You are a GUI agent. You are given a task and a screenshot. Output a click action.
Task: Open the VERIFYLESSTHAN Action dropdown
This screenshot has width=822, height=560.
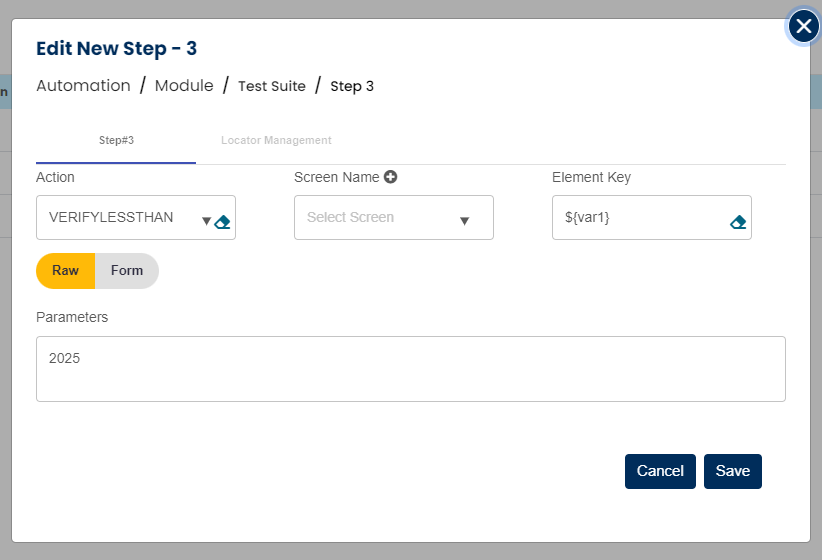118,218
